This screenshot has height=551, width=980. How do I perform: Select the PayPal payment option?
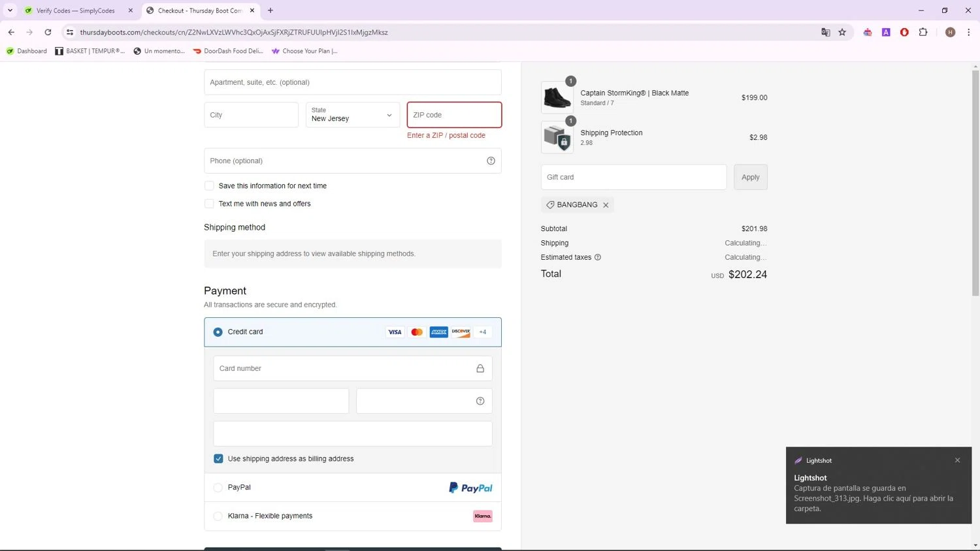pos(218,488)
